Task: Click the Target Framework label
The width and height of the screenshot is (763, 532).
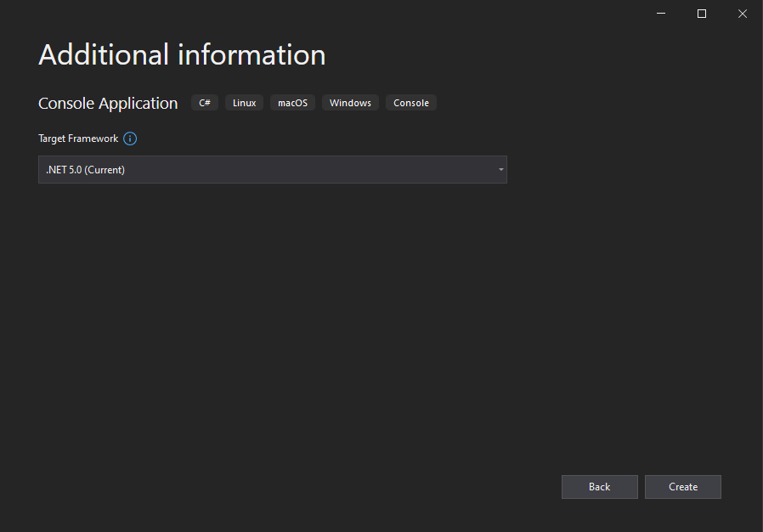Action: pyautogui.click(x=78, y=139)
